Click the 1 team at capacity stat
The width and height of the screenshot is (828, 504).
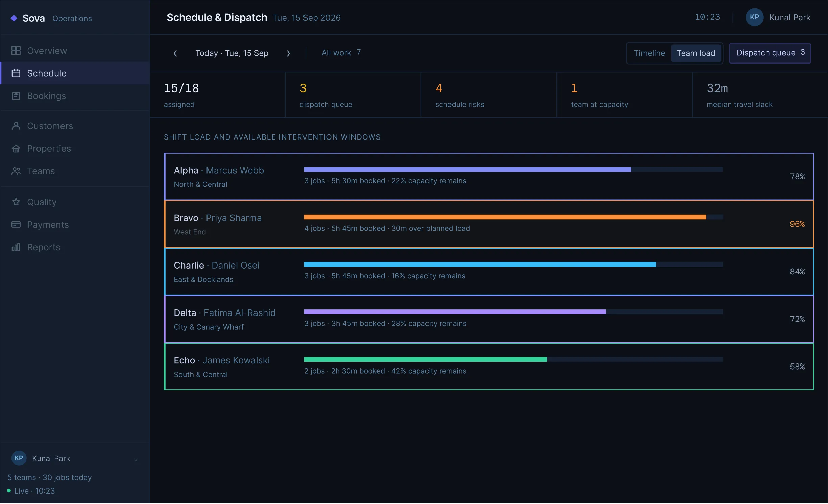pos(625,95)
